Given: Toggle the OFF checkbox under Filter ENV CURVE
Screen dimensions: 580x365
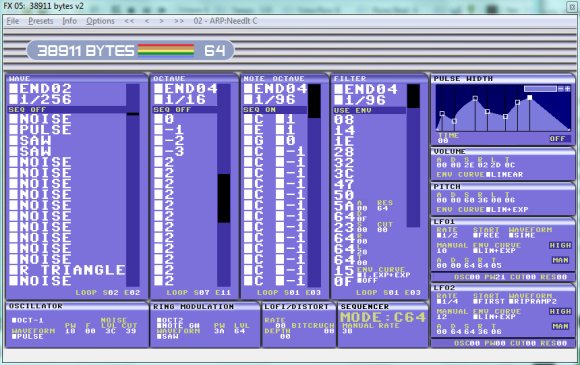Looking at the screenshot, I should tap(368, 280).
